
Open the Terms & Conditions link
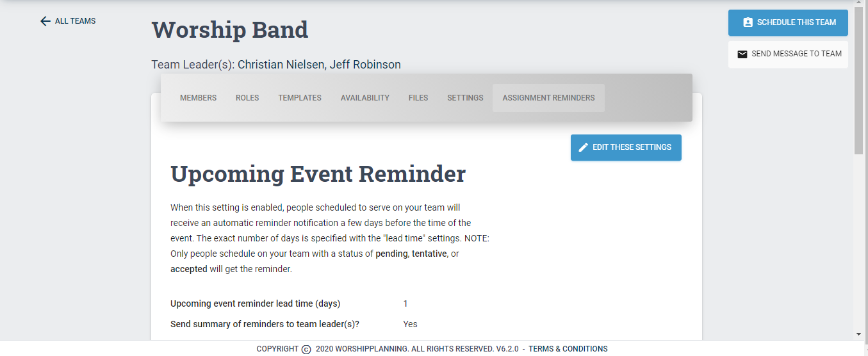[568, 350]
